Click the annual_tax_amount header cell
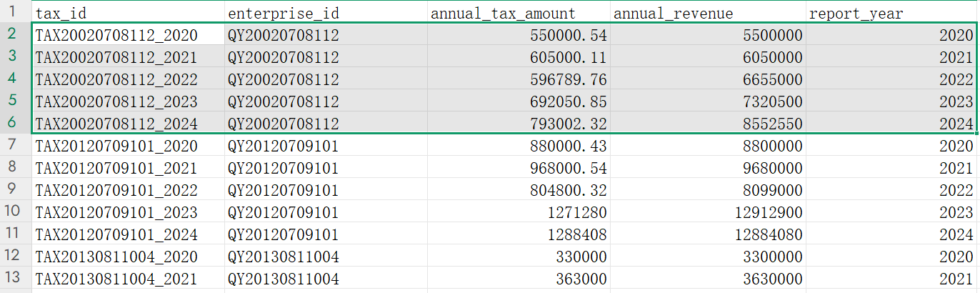The width and height of the screenshot is (980, 293). click(x=518, y=13)
